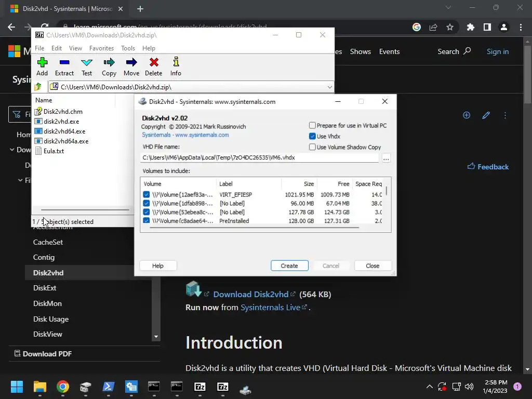Image resolution: width=532 pixels, height=399 pixels.
Task: Click the volumes list vertical scrollbar
Action: (387, 191)
